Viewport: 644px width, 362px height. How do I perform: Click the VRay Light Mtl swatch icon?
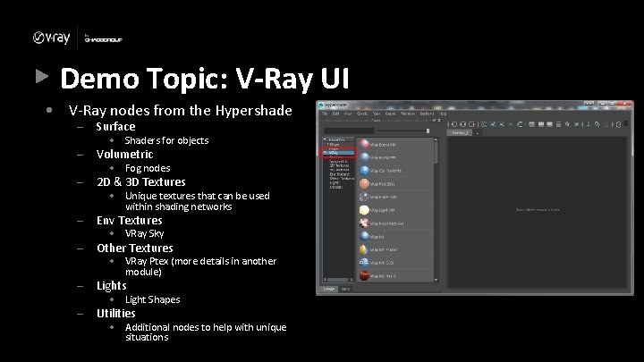(x=364, y=210)
